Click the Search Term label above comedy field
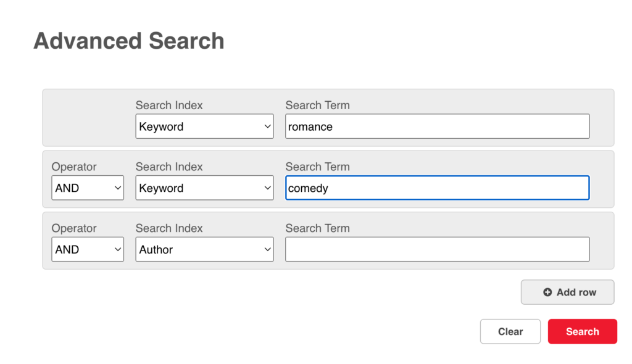The image size is (632, 364). coord(318,167)
